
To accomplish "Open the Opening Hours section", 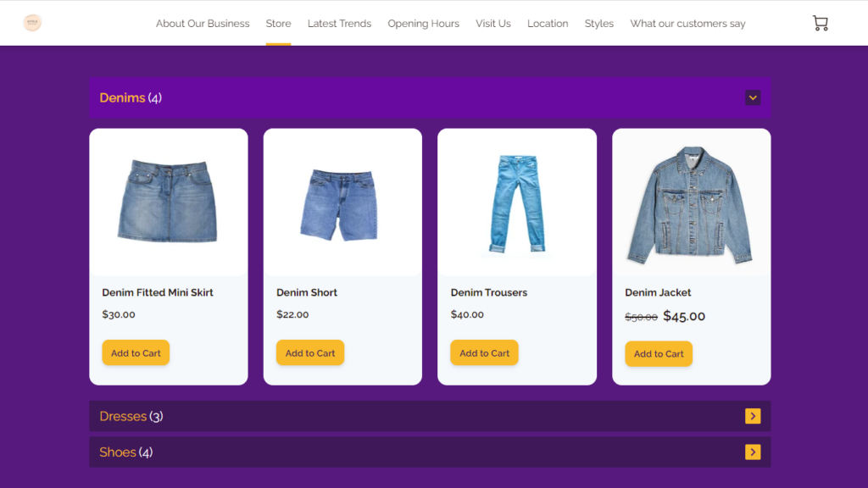I will (424, 23).
